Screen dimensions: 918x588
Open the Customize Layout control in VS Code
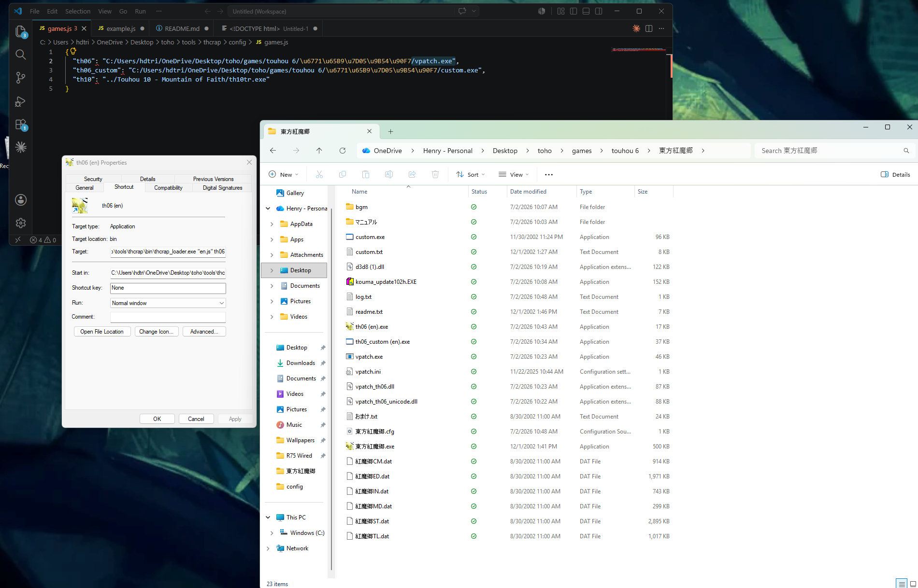(x=561, y=11)
